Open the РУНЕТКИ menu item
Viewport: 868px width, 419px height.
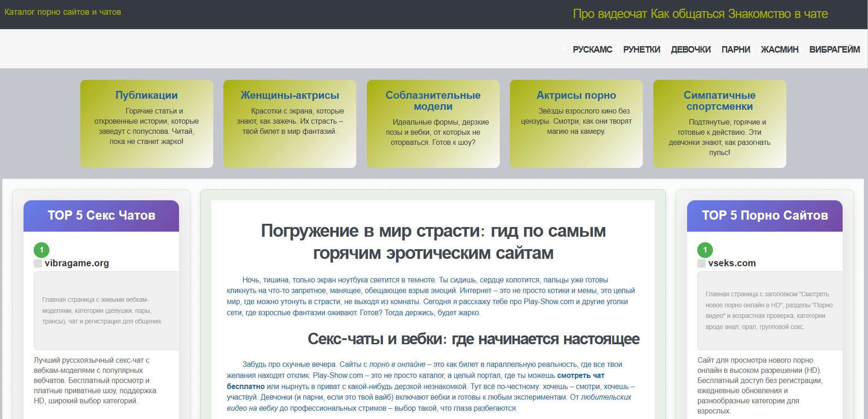(x=641, y=49)
